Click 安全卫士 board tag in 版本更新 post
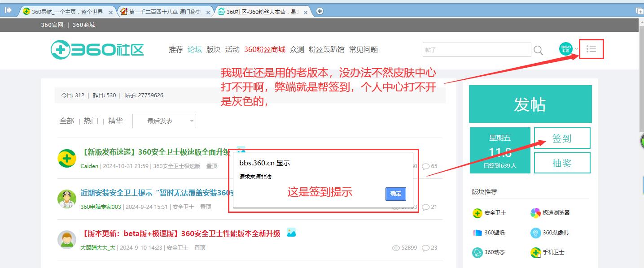 point(178,248)
